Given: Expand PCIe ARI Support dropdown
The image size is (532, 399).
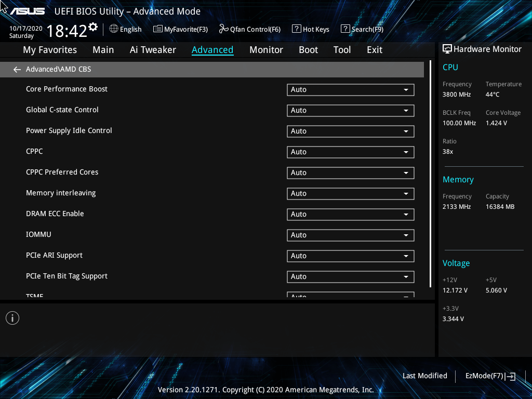Looking at the screenshot, I should coord(351,256).
